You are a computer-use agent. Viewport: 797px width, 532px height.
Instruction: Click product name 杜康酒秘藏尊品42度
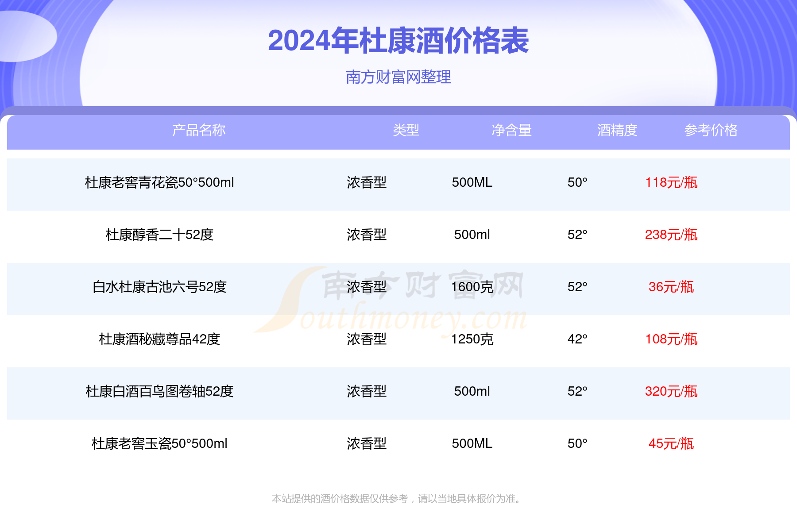tap(159, 339)
